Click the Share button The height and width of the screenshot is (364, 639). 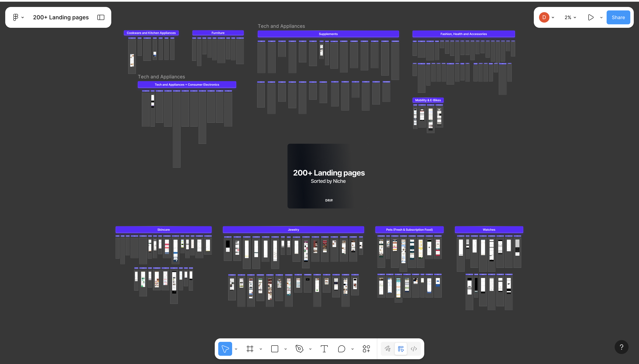pos(618,17)
